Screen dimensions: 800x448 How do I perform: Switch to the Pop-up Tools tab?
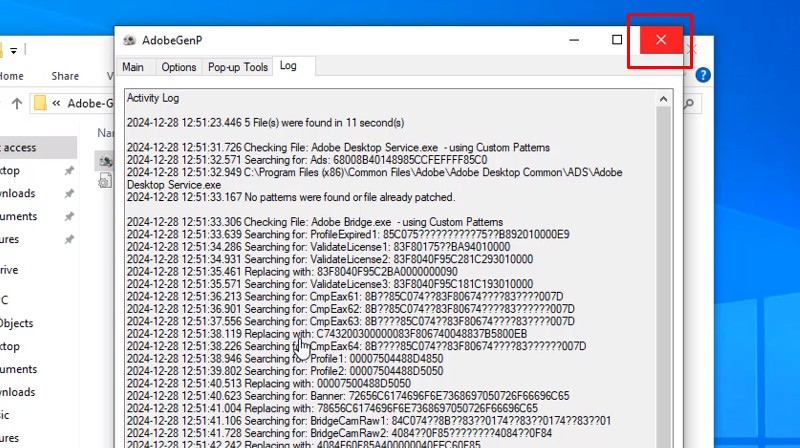pos(238,67)
